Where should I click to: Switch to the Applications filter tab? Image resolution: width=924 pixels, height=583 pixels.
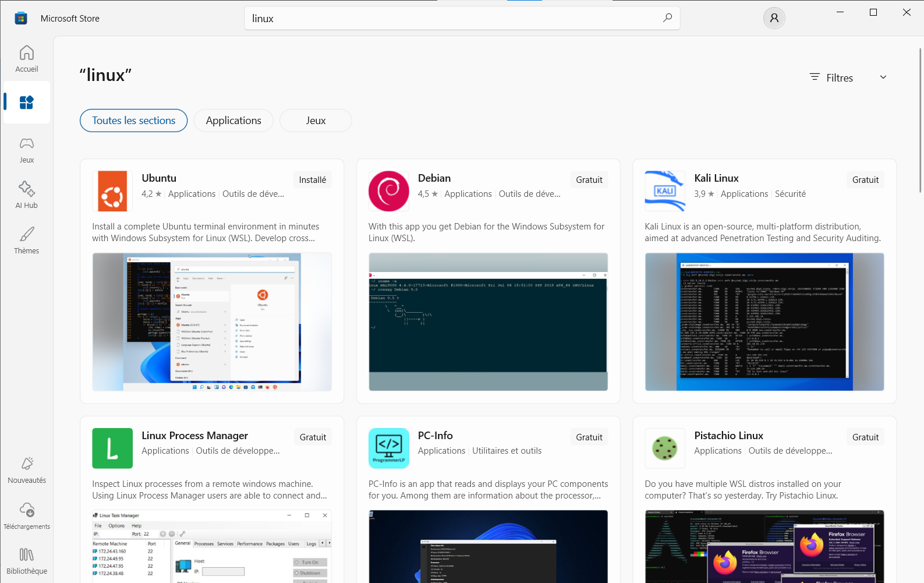pyautogui.click(x=233, y=121)
